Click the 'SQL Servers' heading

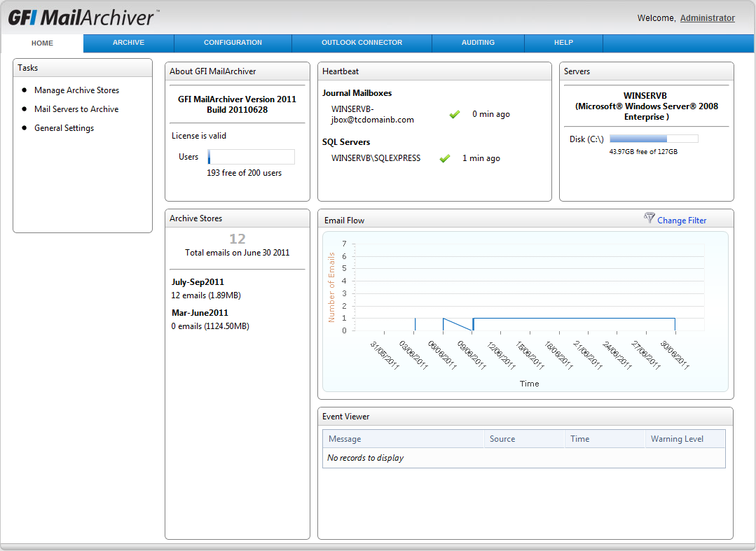[x=346, y=142]
